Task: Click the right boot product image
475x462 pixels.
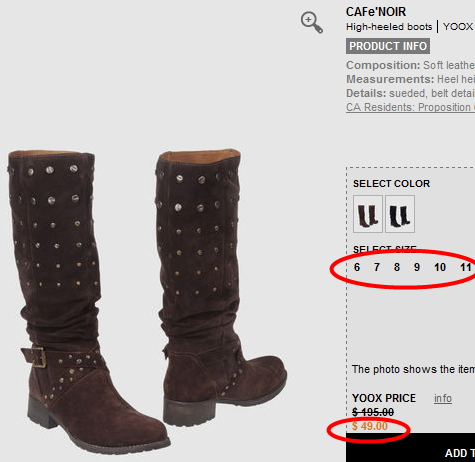Action: [220, 287]
